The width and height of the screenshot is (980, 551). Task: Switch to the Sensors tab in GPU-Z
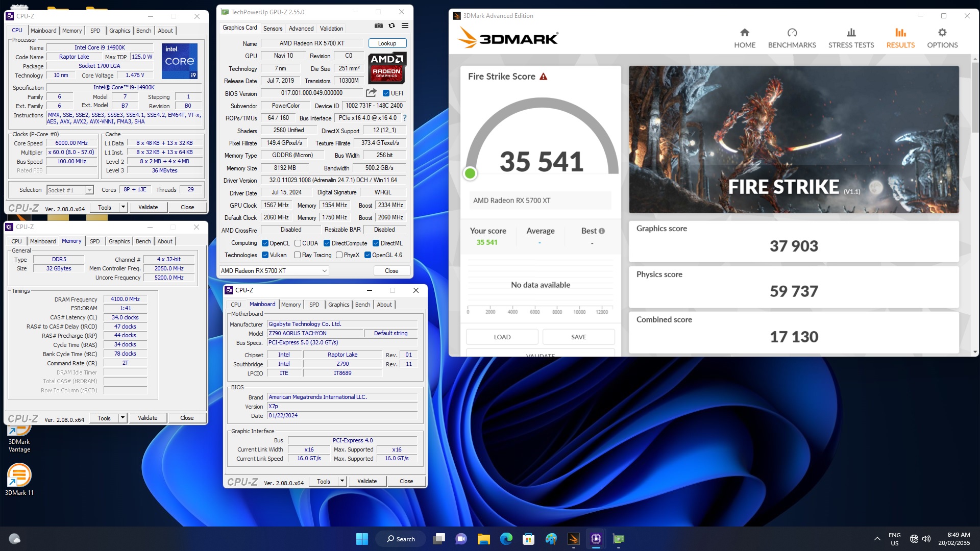(x=273, y=29)
